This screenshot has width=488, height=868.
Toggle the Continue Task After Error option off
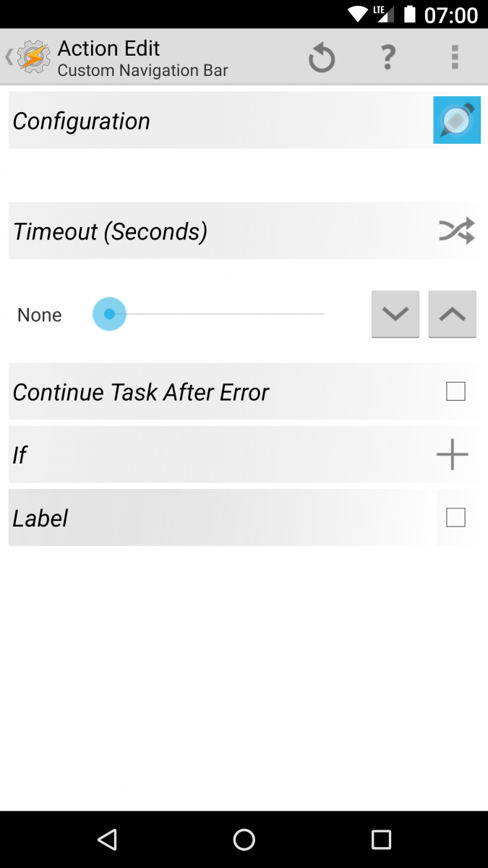coord(455,391)
